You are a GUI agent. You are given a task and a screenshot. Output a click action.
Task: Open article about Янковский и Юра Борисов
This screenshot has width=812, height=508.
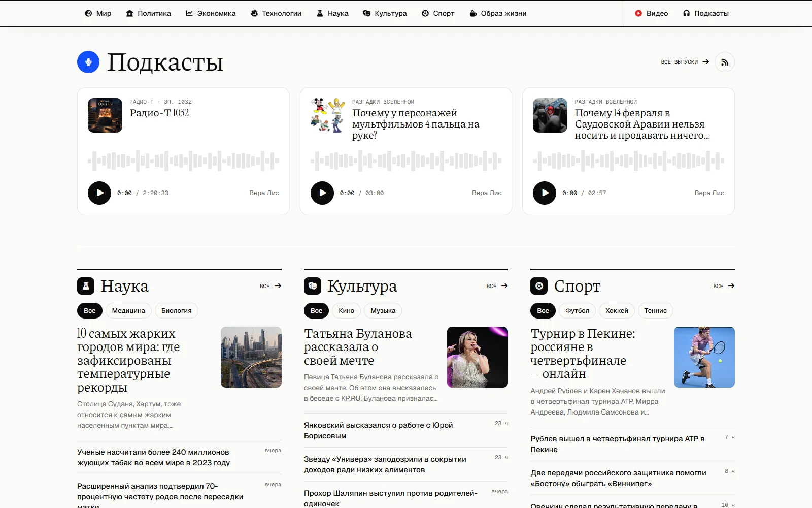[x=379, y=430]
